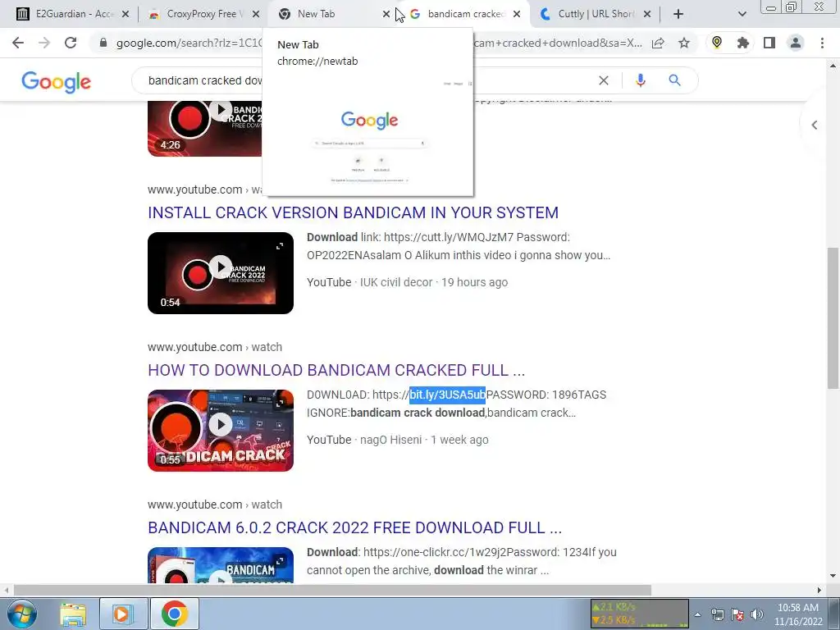
Task: Click the Google logo
Action: [x=57, y=82]
